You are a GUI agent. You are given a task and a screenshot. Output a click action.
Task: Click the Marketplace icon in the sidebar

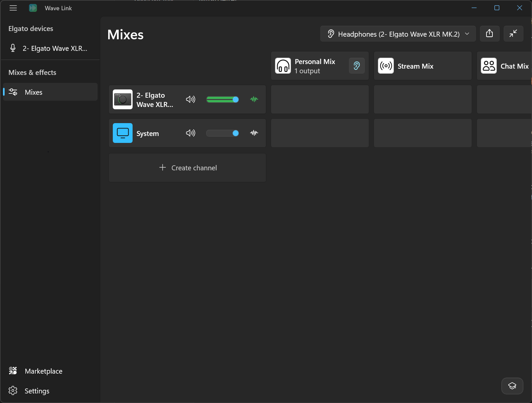(13, 371)
